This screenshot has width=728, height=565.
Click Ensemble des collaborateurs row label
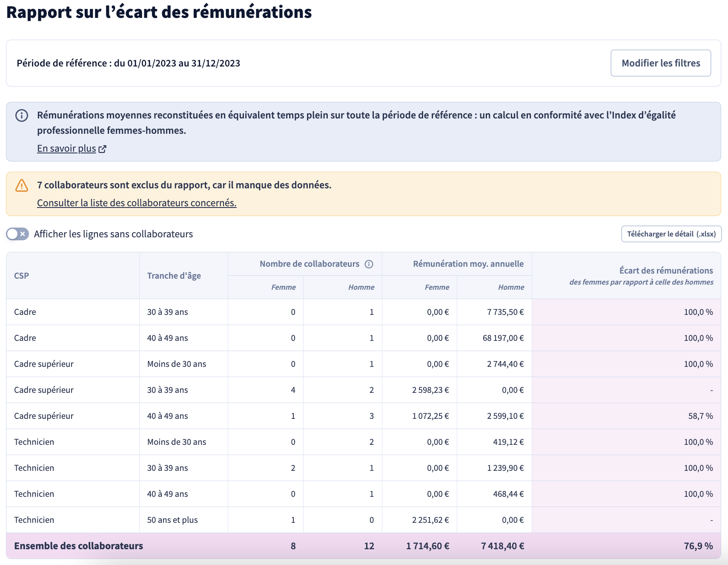[x=78, y=546]
